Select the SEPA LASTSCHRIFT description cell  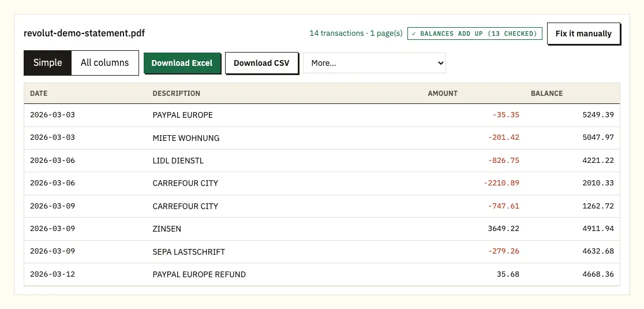tap(189, 251)
